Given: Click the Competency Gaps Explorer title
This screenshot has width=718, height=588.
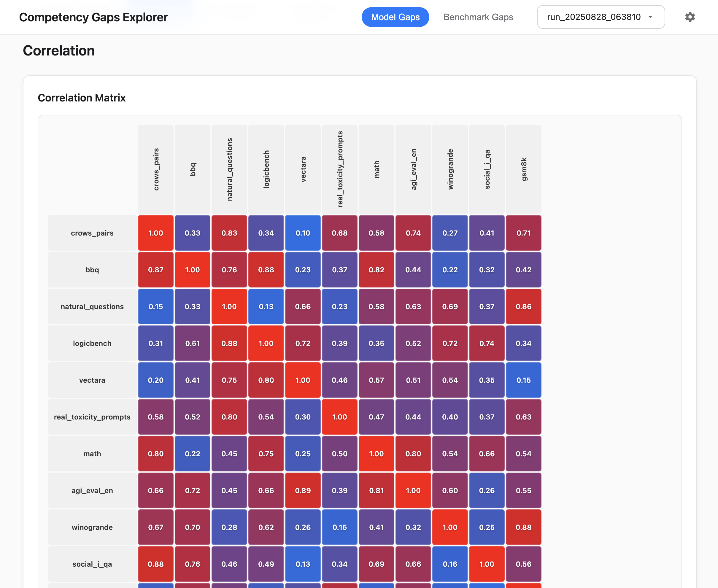Looking at the screenshot, I should pos(93,17).
